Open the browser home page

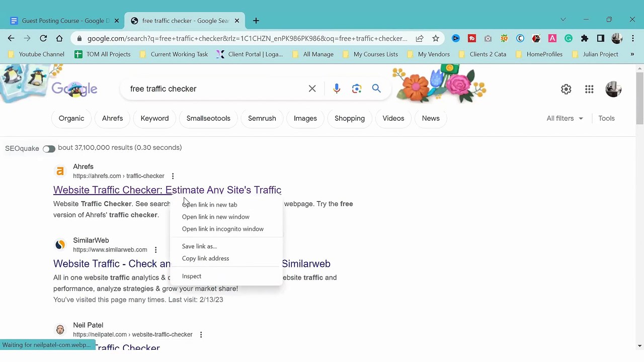coord(59,38)
